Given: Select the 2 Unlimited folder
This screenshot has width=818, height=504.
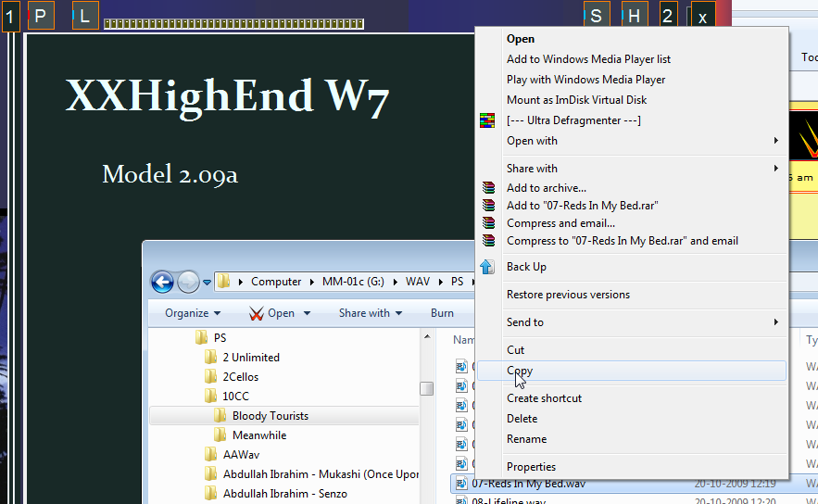Looking at the screenshot, I should (243, 358).
